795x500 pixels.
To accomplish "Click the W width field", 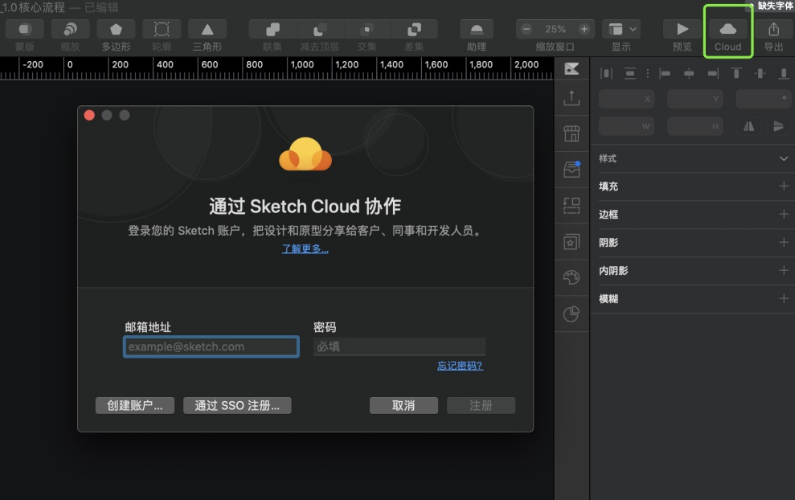I will coord(627,126).
